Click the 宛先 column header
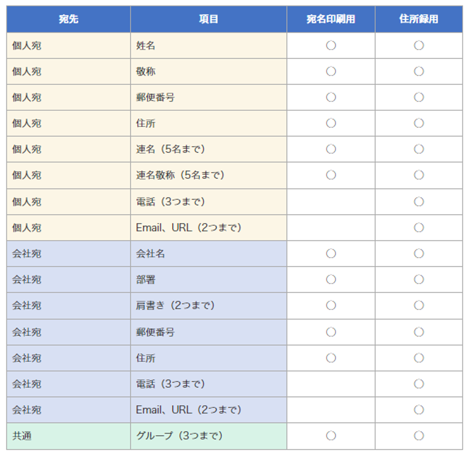The width and height of the screenshot is (476, 461). pos(69,19)
